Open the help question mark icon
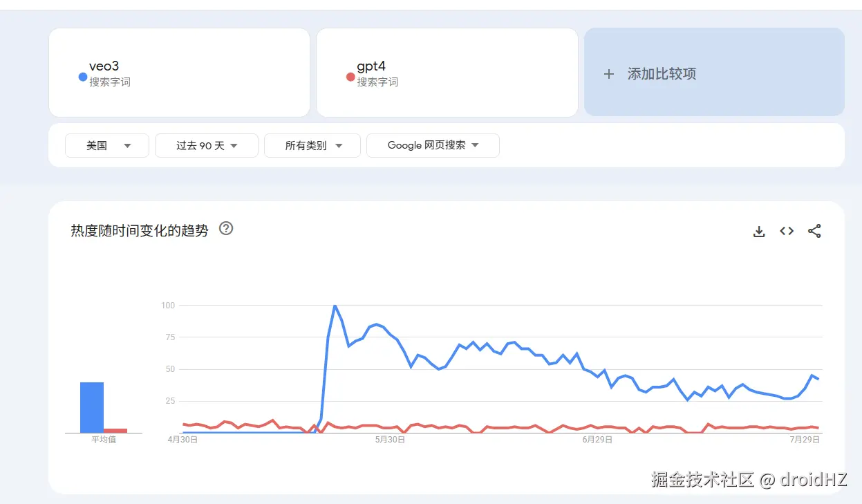The image size is (862, 504). pos(226,228)
